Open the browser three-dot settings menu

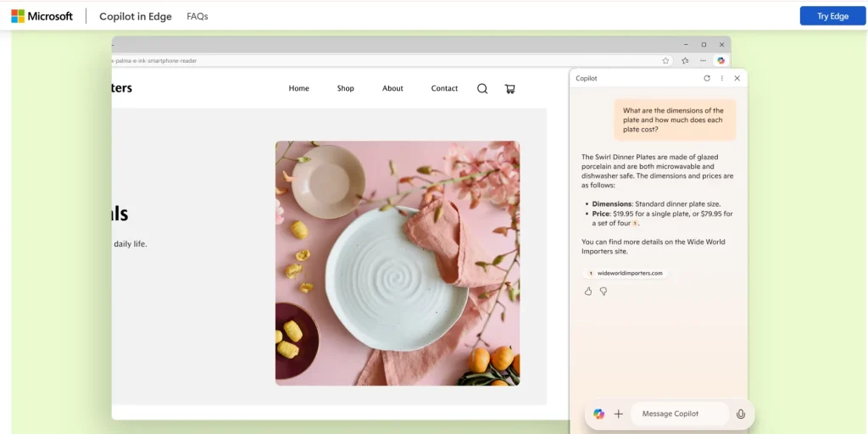click(x=703, y=61)
